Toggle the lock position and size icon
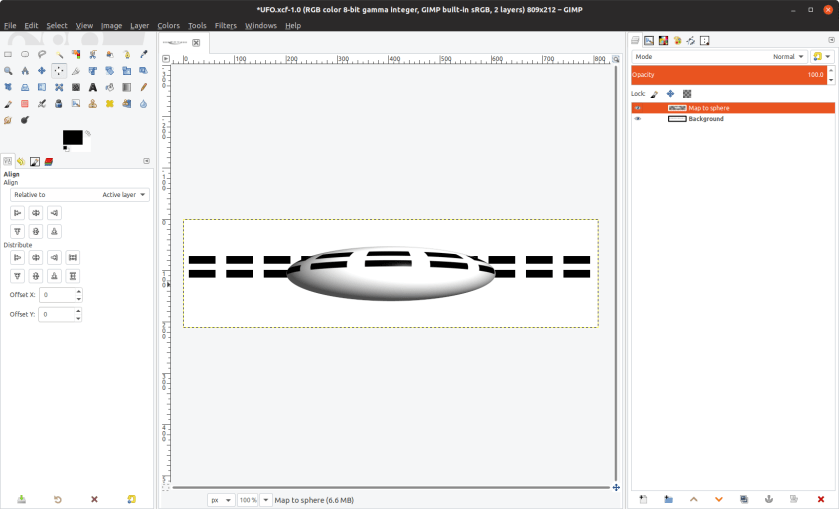Image resolution: width=839 pixels, height=509 pixels. [x=670, y=93]
